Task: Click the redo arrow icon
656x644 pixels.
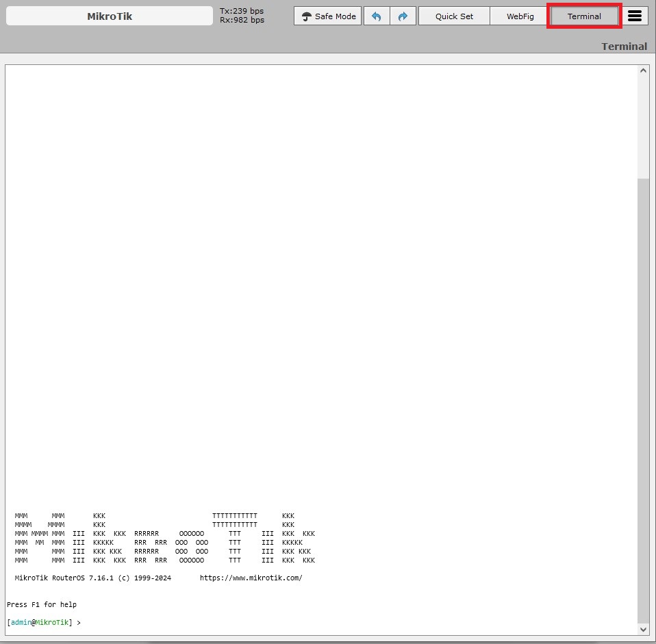Action: (403, 16)
